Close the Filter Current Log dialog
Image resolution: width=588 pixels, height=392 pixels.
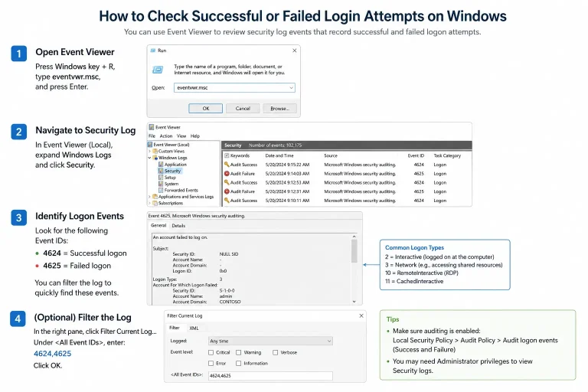(361, 316)
